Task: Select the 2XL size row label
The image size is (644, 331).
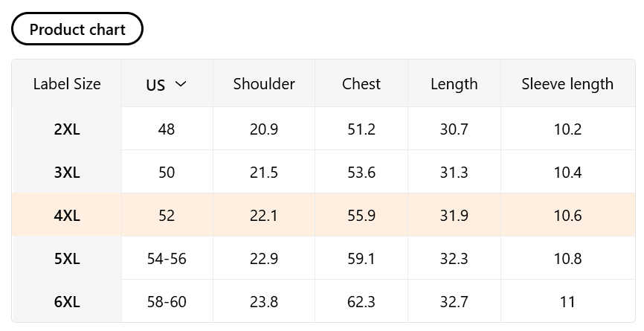Action: pos(67,129)
